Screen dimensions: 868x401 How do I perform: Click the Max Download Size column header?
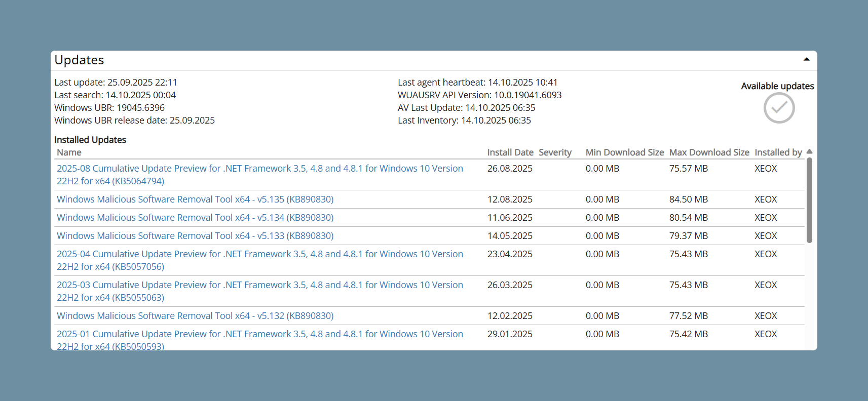pyautogui.click(x=709, y=152)
